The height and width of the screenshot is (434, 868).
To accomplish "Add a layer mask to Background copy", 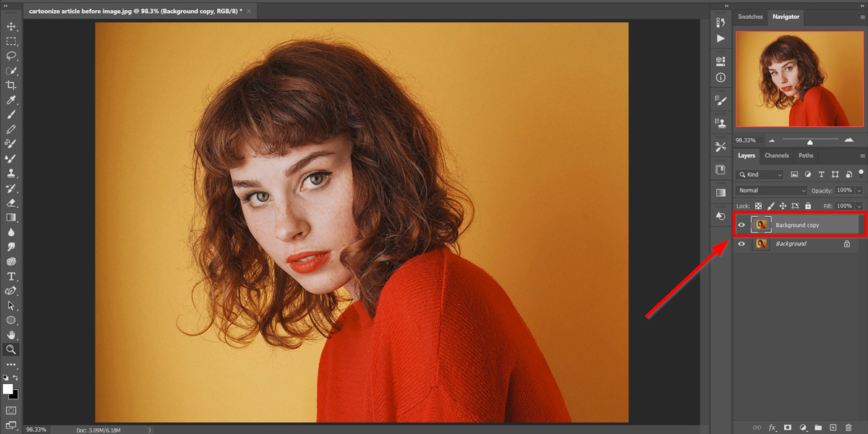I will point(788,427).
